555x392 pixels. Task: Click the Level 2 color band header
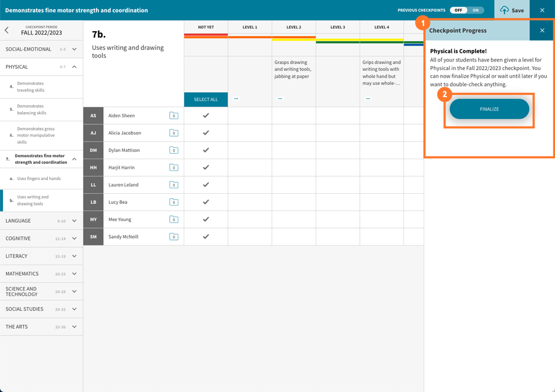[294, 38]
